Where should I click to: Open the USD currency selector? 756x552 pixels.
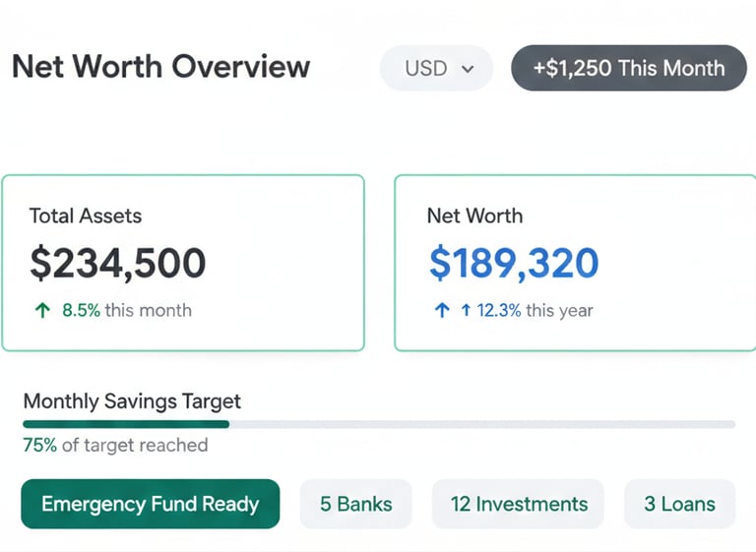click(436, 69)
